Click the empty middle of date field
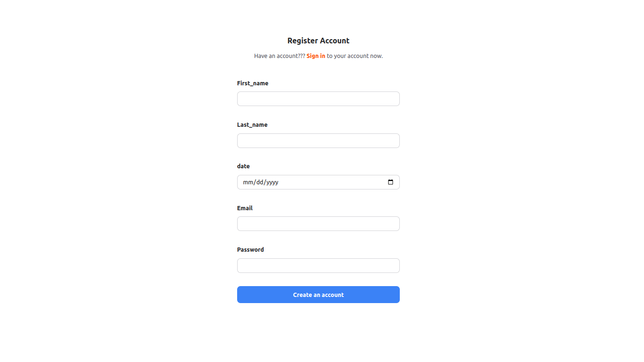 [330, 182]
